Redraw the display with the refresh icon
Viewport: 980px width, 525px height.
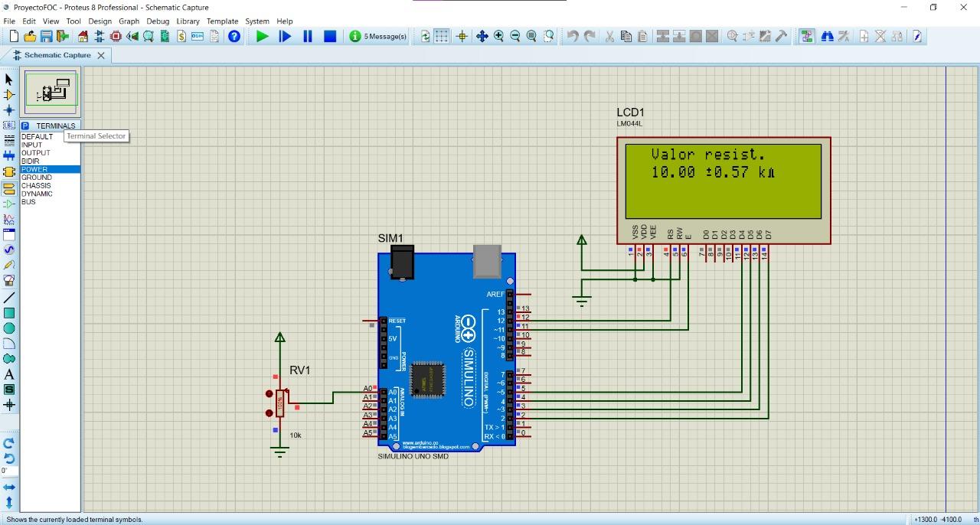point(426,36)
